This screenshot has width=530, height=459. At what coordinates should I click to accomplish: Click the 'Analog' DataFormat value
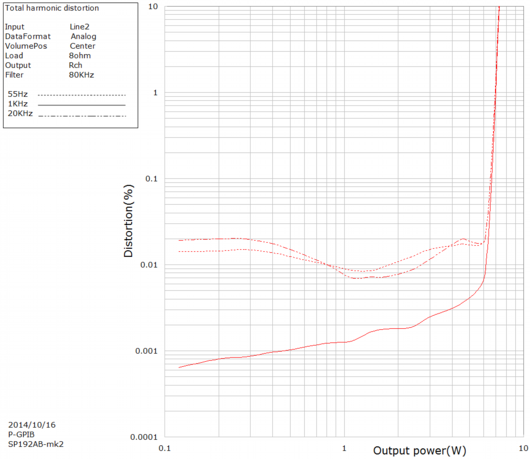coord(83,37)
